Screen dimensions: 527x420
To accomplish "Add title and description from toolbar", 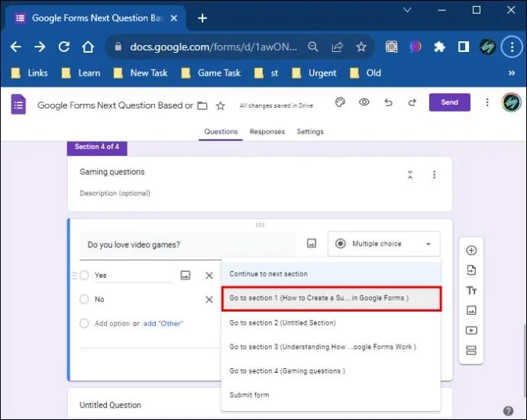I will (x=471, y=290).
